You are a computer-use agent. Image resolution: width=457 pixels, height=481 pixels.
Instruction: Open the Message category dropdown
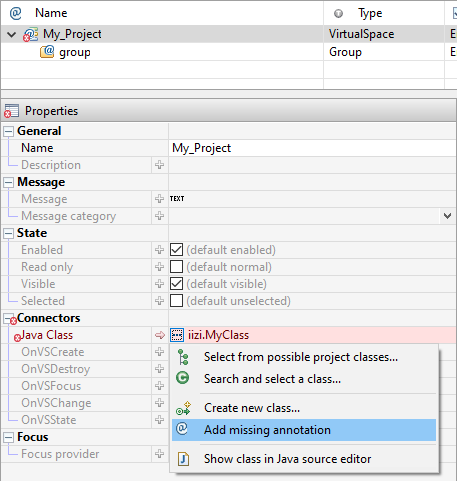[447, 216]
